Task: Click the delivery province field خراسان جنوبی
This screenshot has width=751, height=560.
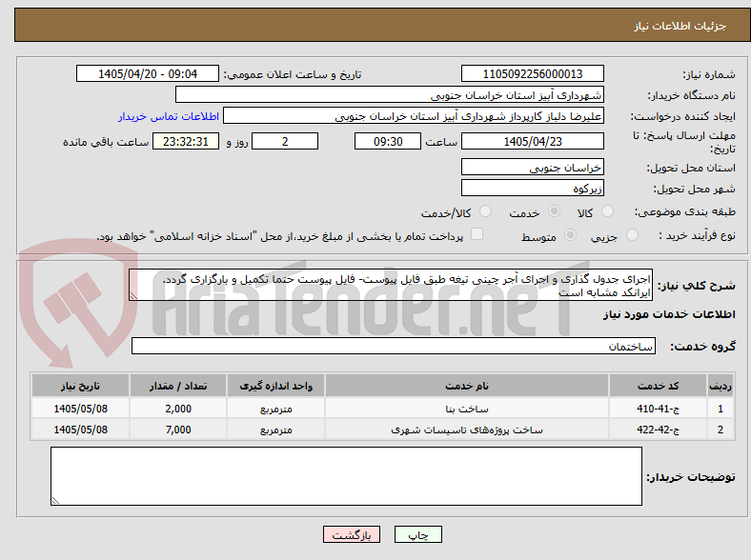Action: point(533,167)
